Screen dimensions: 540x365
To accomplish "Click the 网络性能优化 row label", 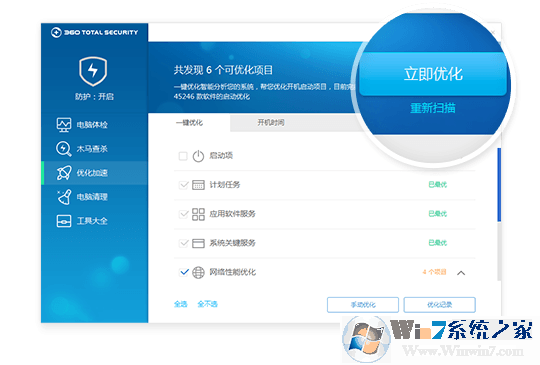I will click(232, 272).
